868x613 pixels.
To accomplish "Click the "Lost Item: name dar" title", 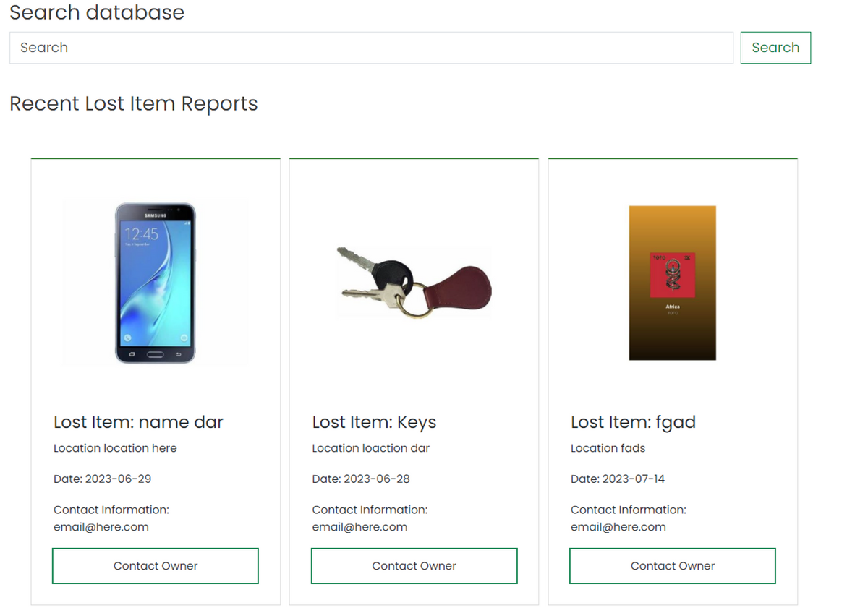I will click(x=138, y=422).
